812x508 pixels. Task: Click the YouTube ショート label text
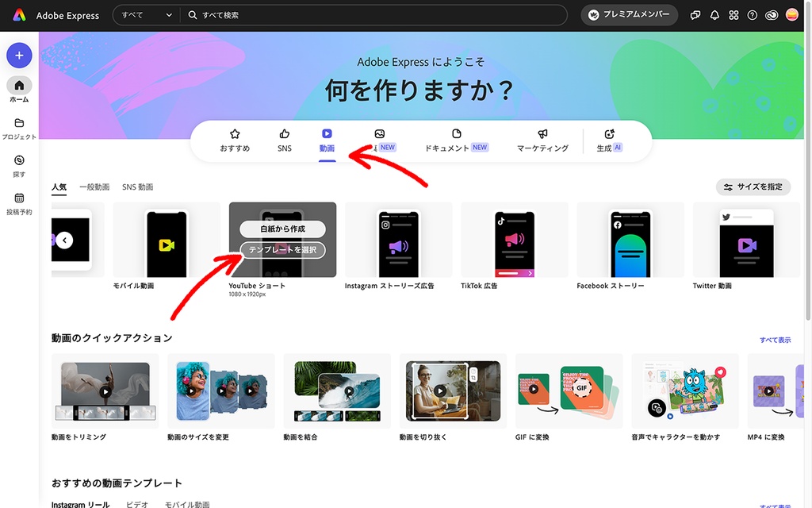point(257,286)
